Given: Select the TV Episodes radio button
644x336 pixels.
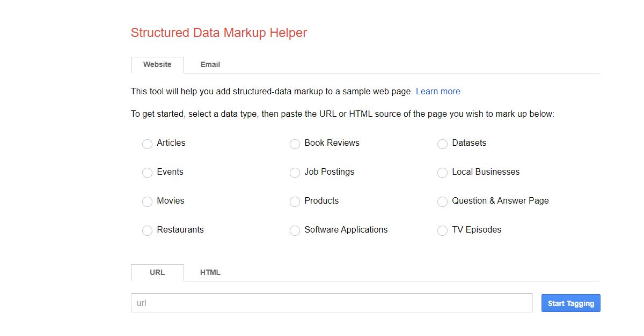Looking at the screenshot, I should pyautogui.click(x=442, y=230).
